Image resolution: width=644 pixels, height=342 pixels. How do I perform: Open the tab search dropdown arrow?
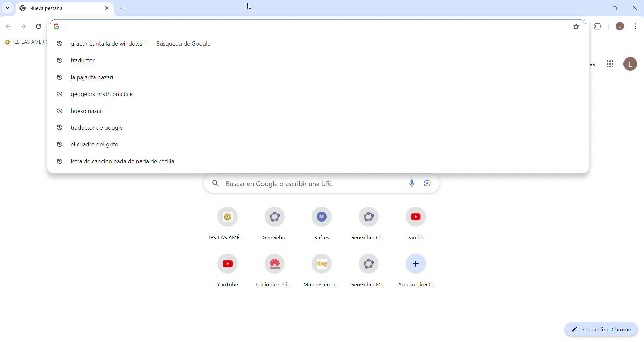pos(7,8)
